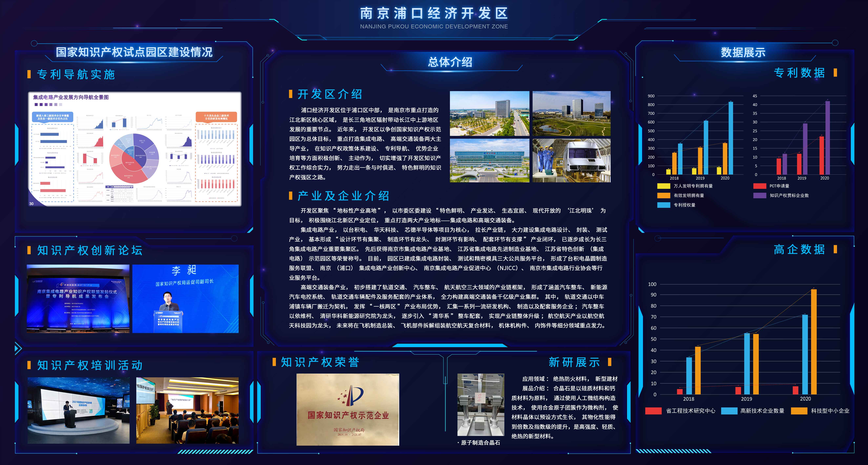The height and width of the screenshot is (465, 868).
Task: Open the 国家知识产权示范企业 plaque image
Action: [348, 409]
